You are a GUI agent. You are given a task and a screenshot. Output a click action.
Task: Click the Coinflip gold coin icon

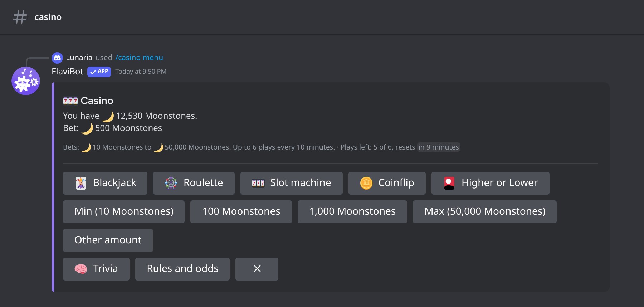click(x=366, y=183)
